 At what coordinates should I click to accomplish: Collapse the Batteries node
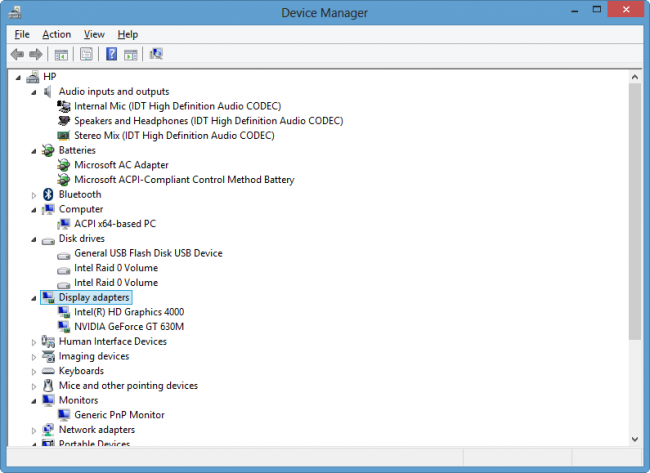[34, 151]
